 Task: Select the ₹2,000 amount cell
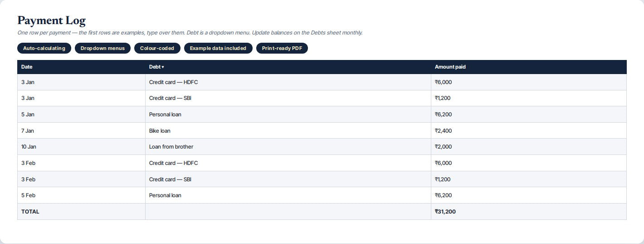point(529,147)
